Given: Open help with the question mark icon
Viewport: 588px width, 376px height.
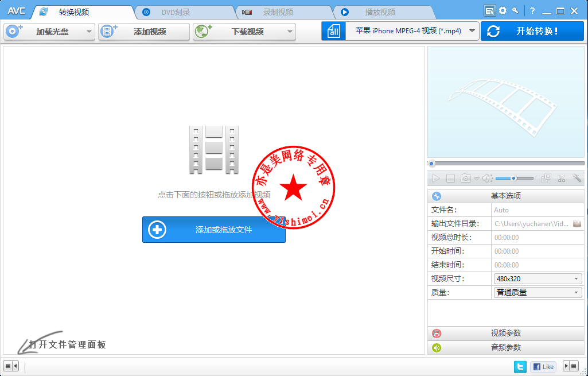Looking at the screenshot, I should pos(532,10).
